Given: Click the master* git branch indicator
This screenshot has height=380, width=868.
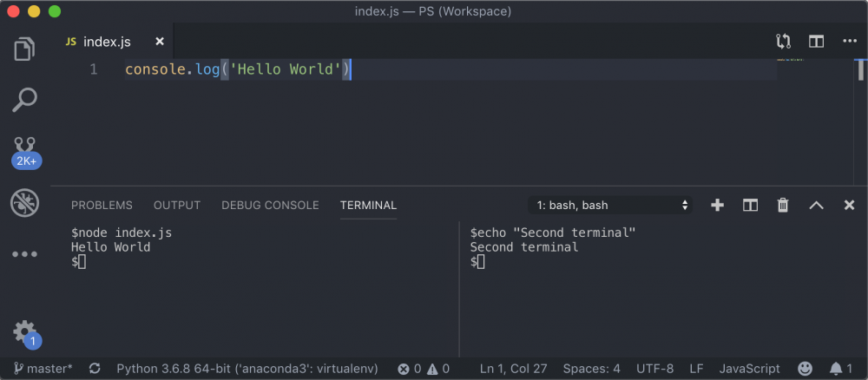Looking at the screenshot, I should (x=43, y=369).
